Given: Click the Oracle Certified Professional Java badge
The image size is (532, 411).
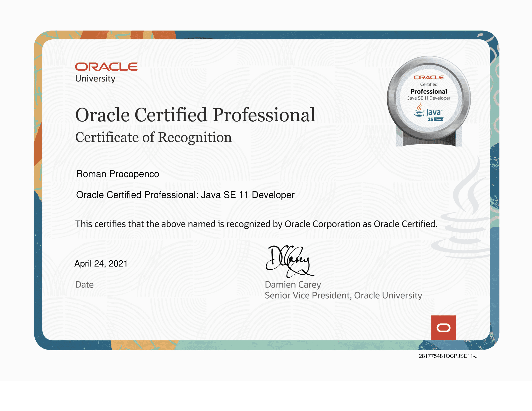Looking at the screenshot, I should [429, 101].
